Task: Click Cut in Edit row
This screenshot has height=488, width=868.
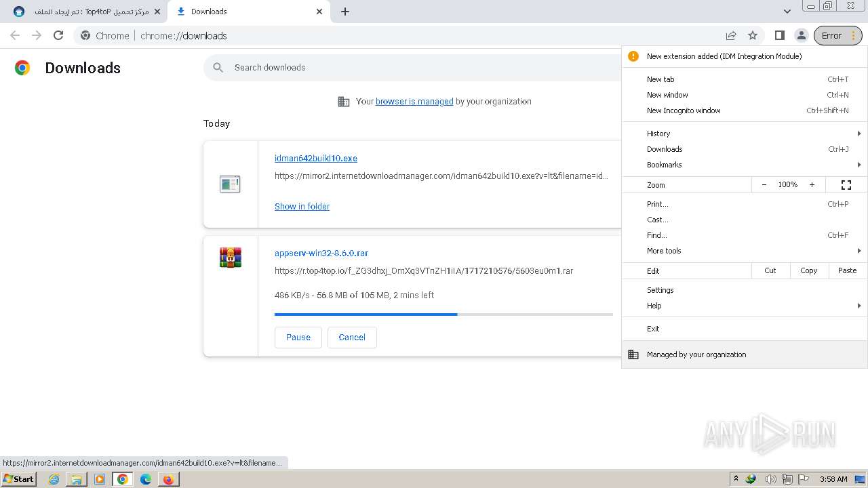Action: pos(770,270)
